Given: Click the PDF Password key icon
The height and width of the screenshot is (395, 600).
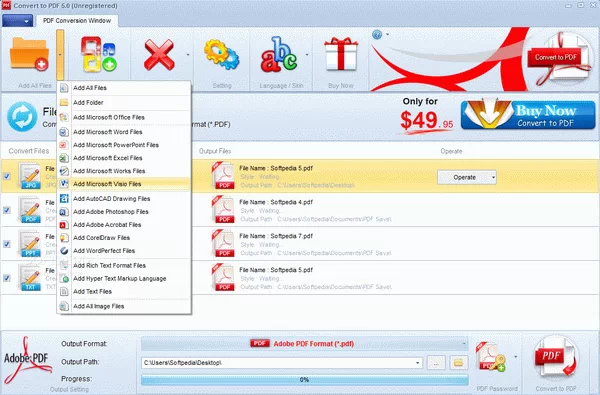Looking at the screenshot, I should tap(491, 357).
